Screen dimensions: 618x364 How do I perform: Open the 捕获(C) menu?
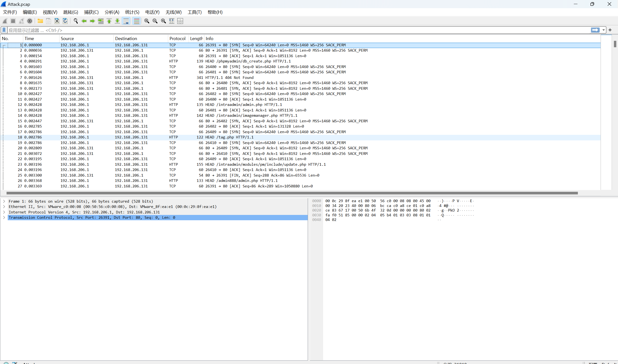[x=91, y=12]
